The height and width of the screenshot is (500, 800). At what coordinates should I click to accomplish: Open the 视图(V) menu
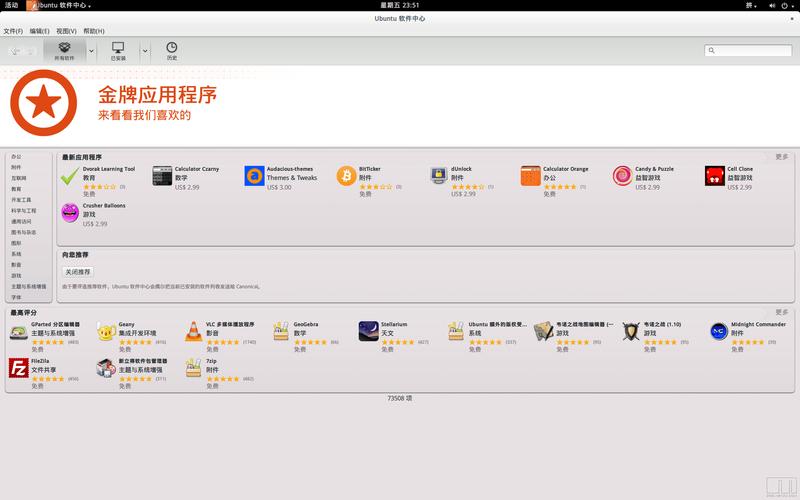[66, 31]
